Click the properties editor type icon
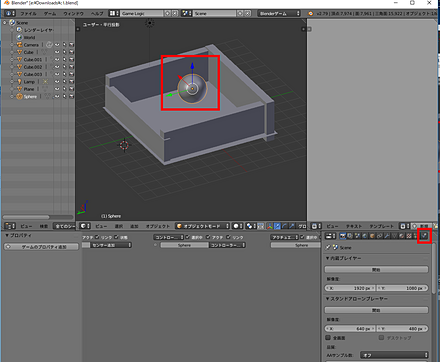Viewport: 440px width, 362px height. [329, 236]
